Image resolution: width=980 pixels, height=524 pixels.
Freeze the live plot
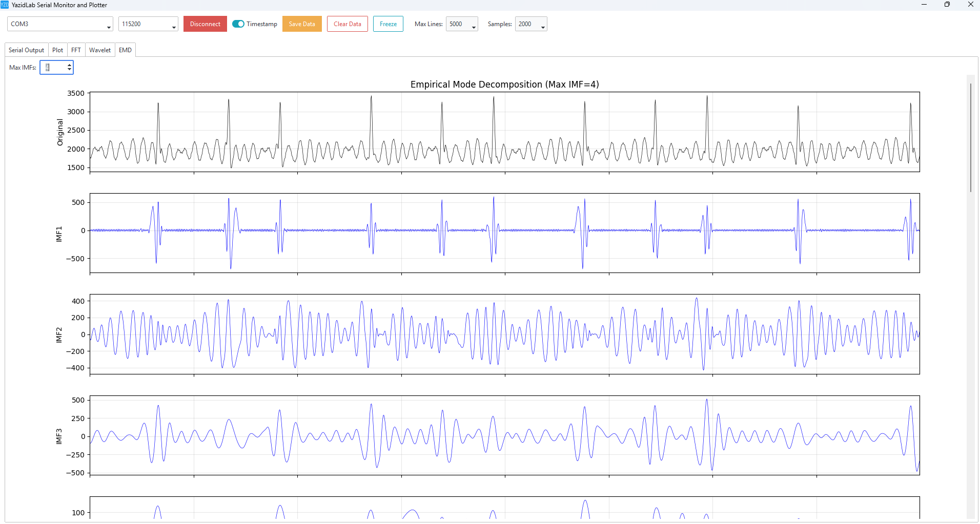388,24
